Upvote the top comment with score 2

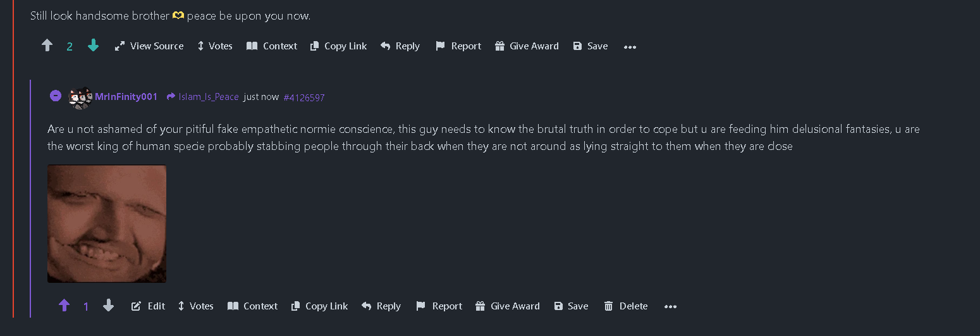[x=47, y=46]
